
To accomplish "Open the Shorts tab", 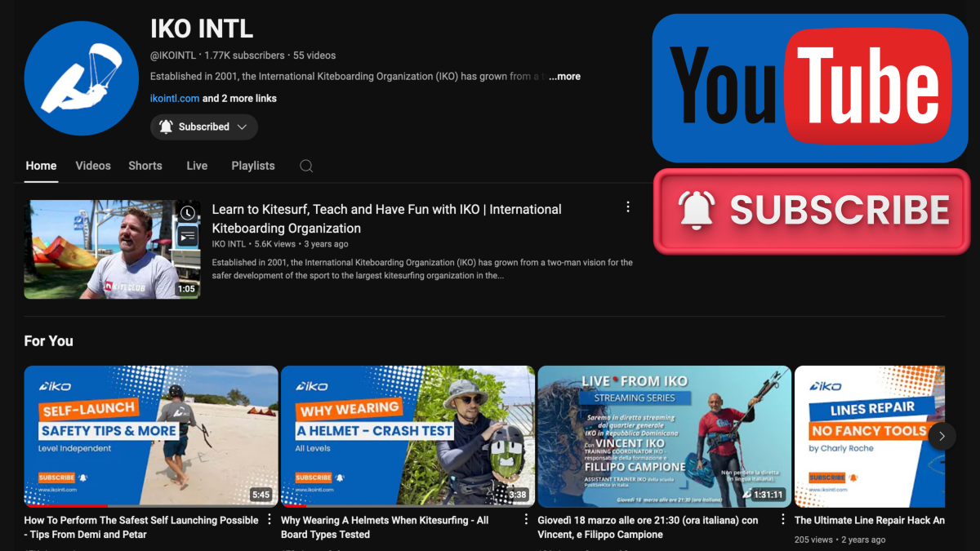I will (145, 166).
